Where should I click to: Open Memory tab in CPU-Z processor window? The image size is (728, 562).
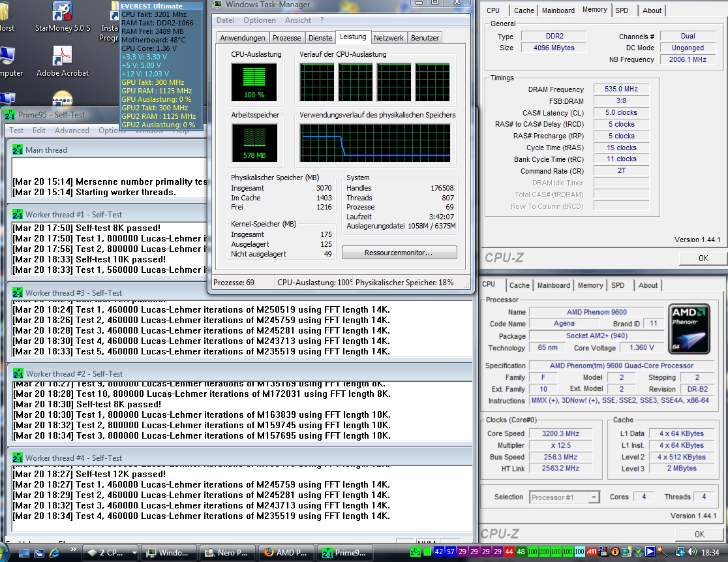(590, 285)
